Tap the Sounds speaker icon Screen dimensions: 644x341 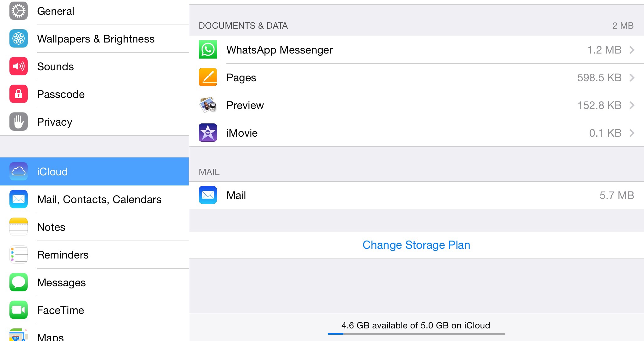(19, 66)
